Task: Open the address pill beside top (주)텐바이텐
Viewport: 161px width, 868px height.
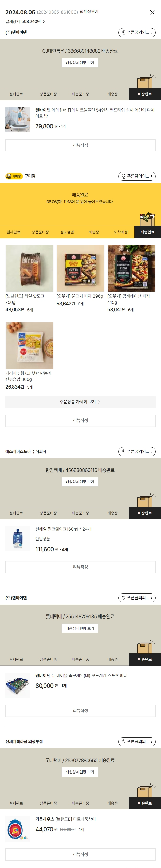Action: (x=137, y=33)
